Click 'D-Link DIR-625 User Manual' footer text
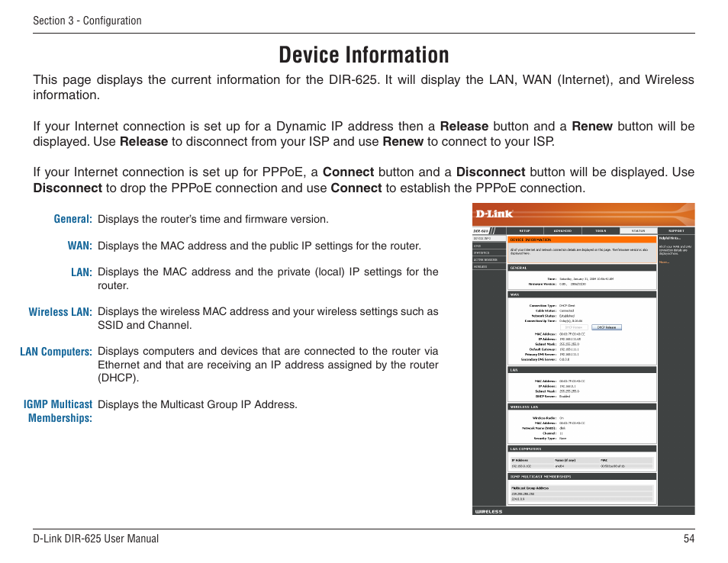Screen dimensions: 728x563 95,539
